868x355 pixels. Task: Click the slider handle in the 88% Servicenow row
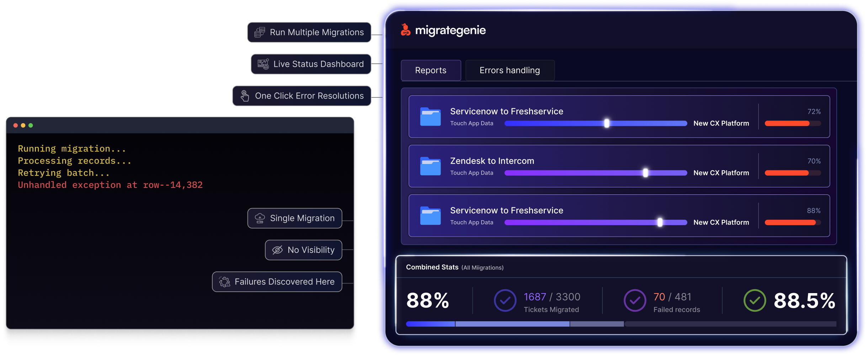[660, 222]
